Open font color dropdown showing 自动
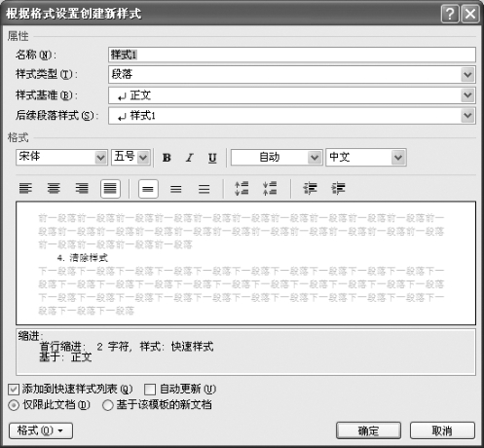The height and width of the screenshot is (448, 484). pos(277,158)
